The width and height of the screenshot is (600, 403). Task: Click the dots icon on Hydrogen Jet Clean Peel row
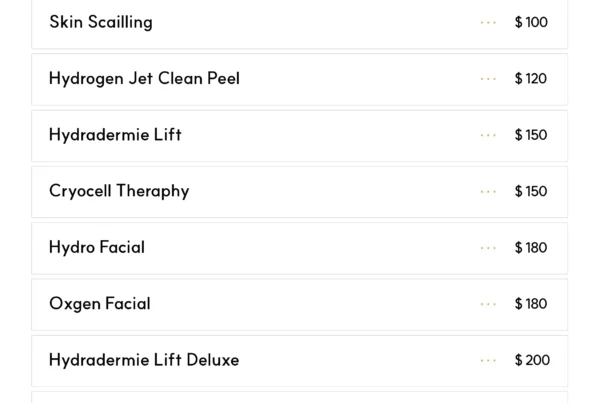click(488, 79)
